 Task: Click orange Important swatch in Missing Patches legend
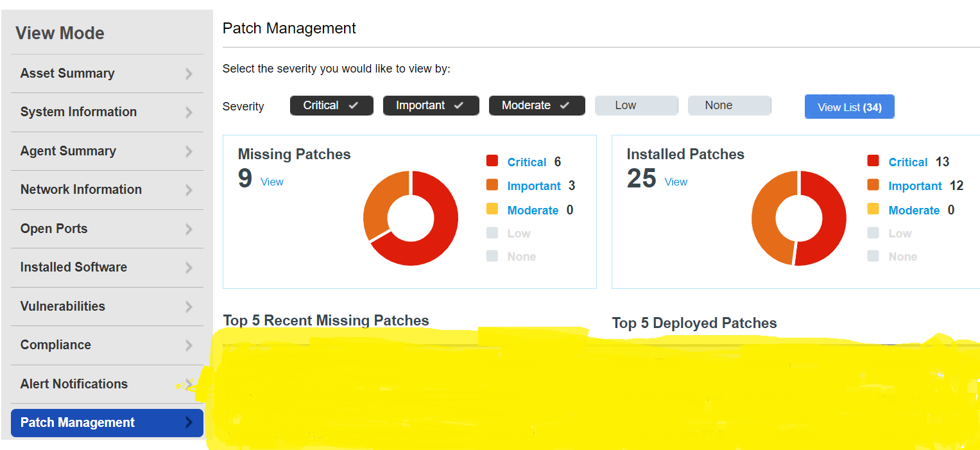click(492, 185)
